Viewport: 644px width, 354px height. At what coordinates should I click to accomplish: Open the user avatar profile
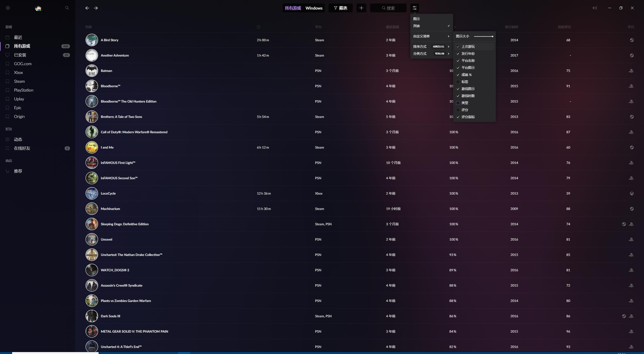(x=38, y=8)
